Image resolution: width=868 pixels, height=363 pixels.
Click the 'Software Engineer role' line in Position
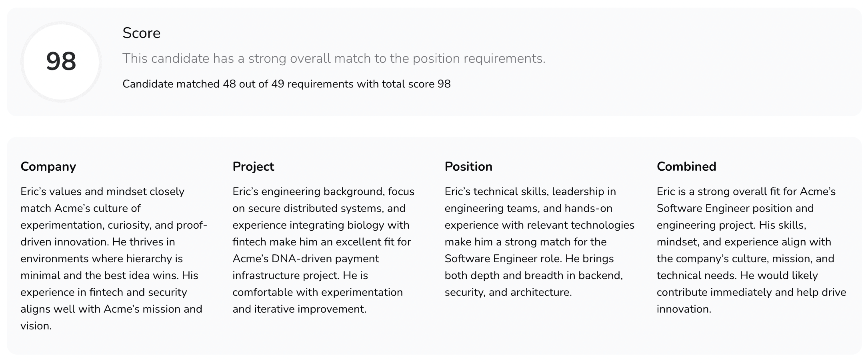click(x=504, y=259)
